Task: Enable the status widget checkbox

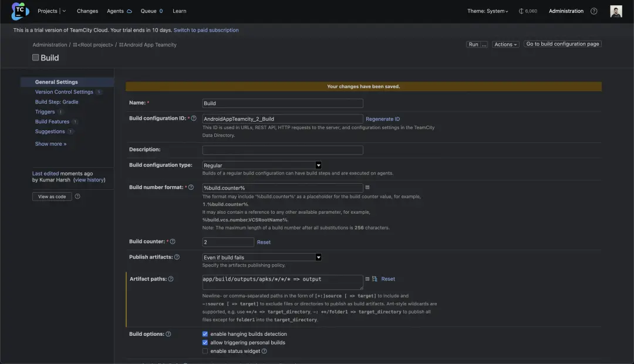Action: click(205, 351)
